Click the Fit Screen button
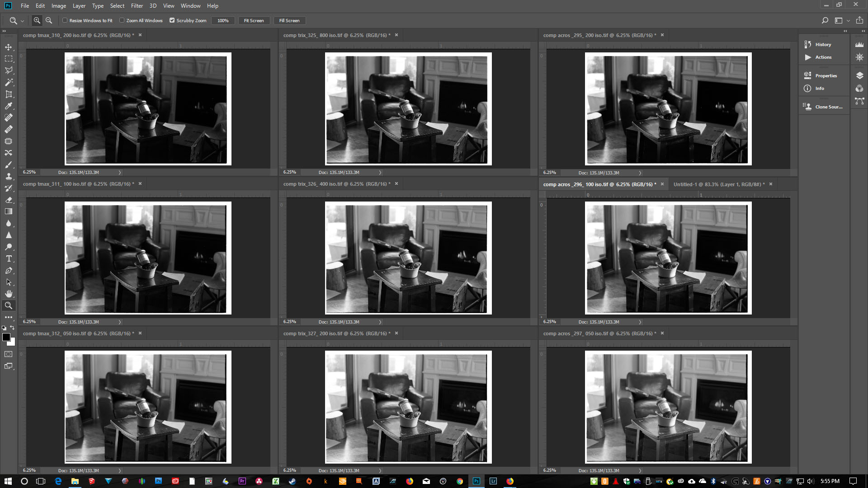 [x=254, y=20]
